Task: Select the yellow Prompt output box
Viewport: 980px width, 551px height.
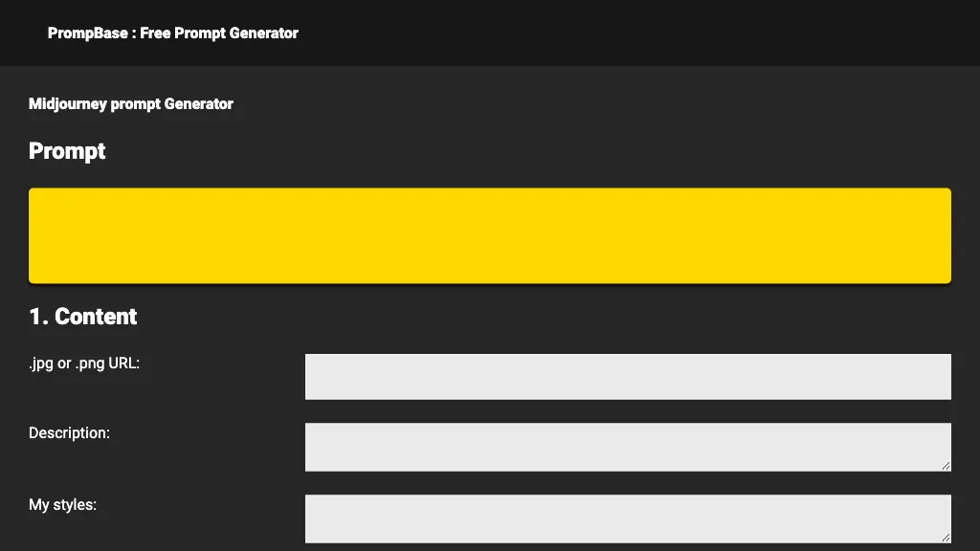Action: click(x=490, y=235)
